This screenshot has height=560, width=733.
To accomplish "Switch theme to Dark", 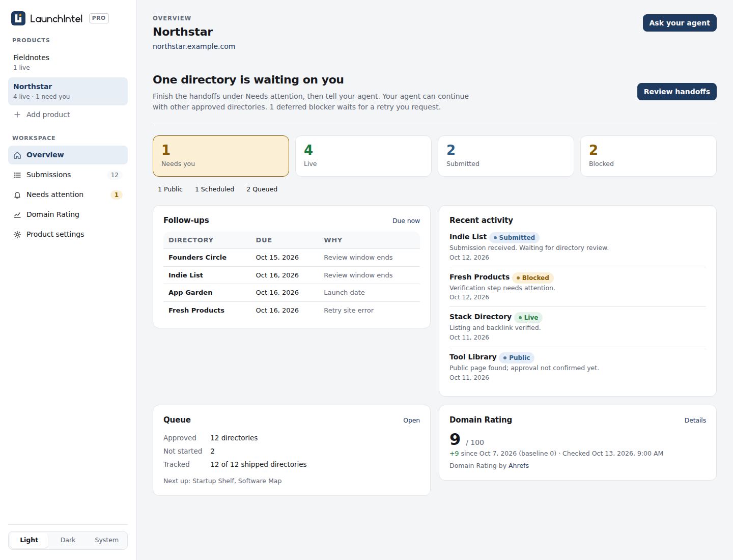I will [68, 540].
